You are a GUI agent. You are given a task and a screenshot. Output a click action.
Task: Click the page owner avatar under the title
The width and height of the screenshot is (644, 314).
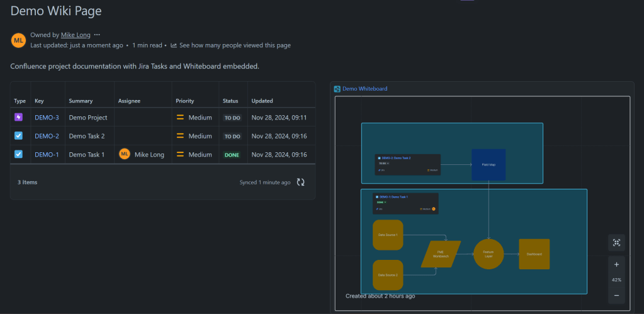click(18, 40)
